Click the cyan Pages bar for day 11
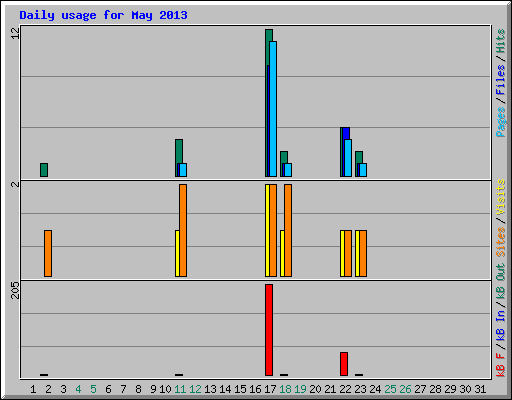The width and height of the screenshot is (512, 400). click(x=183, y=170)
